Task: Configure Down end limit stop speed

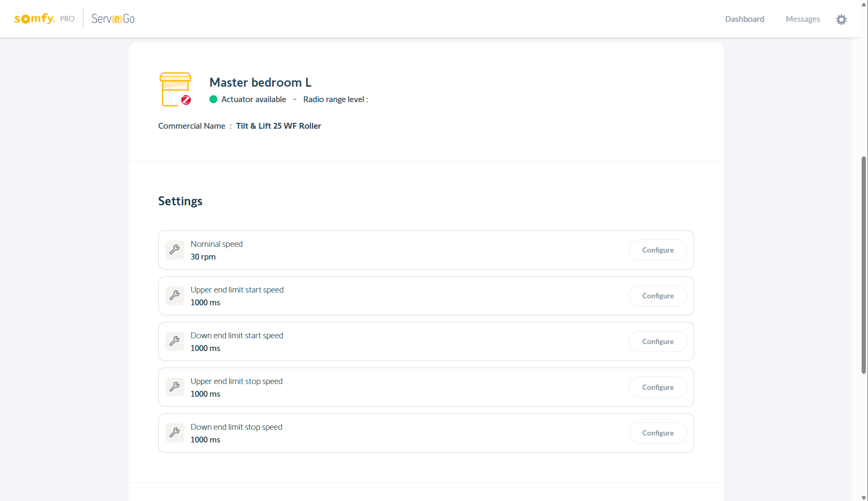Action: pos(658,433)
